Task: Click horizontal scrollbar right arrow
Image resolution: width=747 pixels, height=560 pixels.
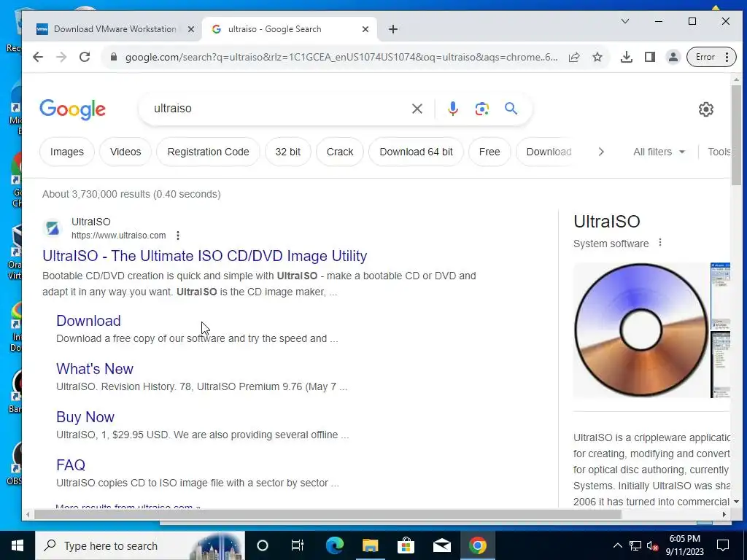Action: pos(724,514)
